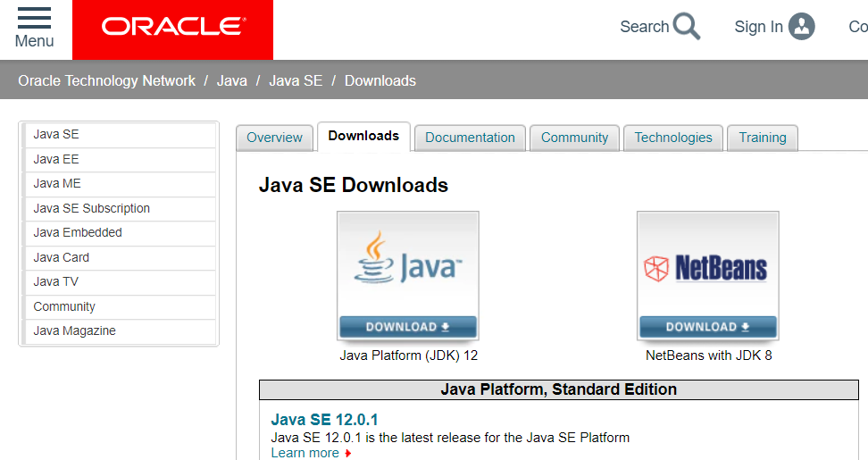The image size is (868, 460).
Task: Click the Oracle logo
Action: click(172, 29)
